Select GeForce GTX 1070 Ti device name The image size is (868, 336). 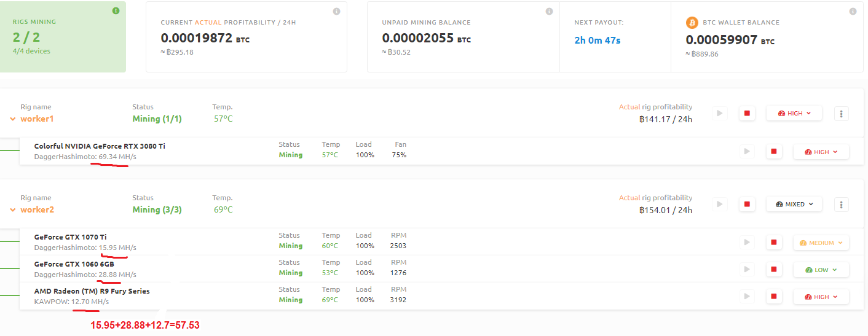coord(70,237)
